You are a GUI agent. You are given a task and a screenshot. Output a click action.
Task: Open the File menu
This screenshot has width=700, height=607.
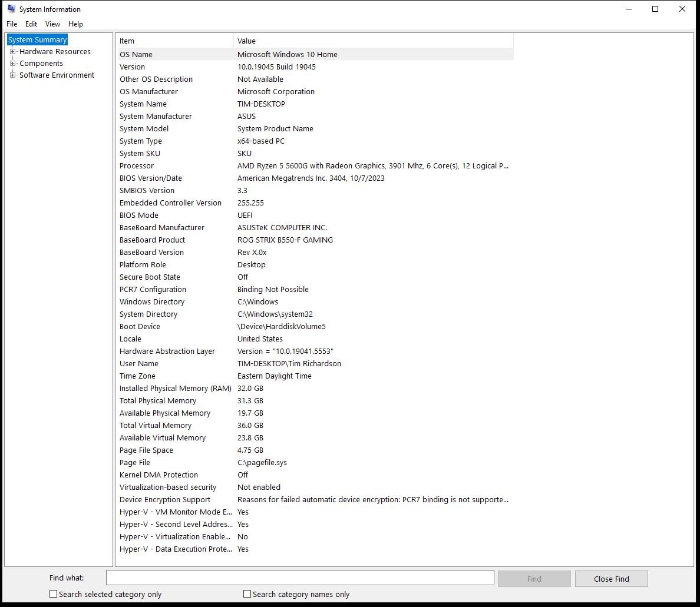11,24
